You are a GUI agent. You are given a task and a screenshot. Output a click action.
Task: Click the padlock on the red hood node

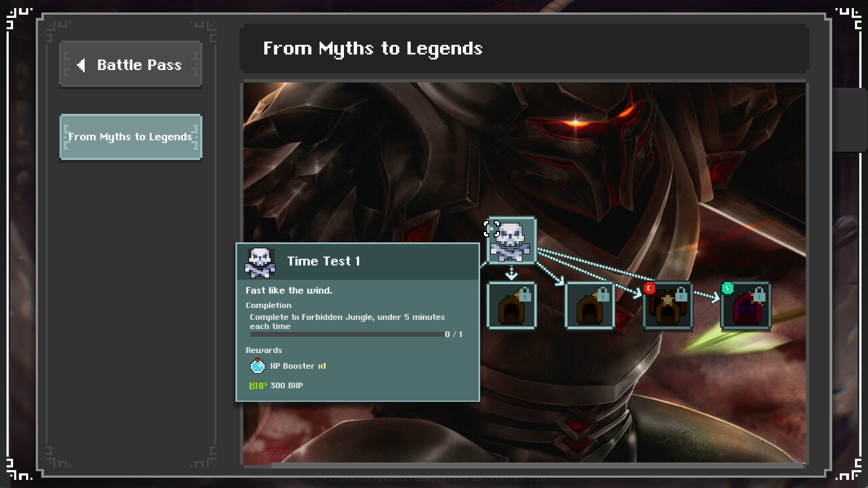tap(759, 295)
